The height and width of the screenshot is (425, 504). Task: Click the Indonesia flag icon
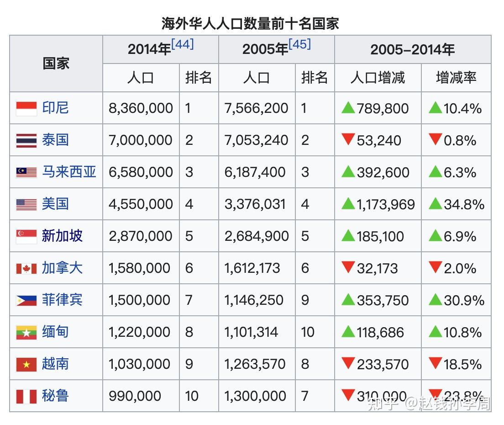point(26,108)
